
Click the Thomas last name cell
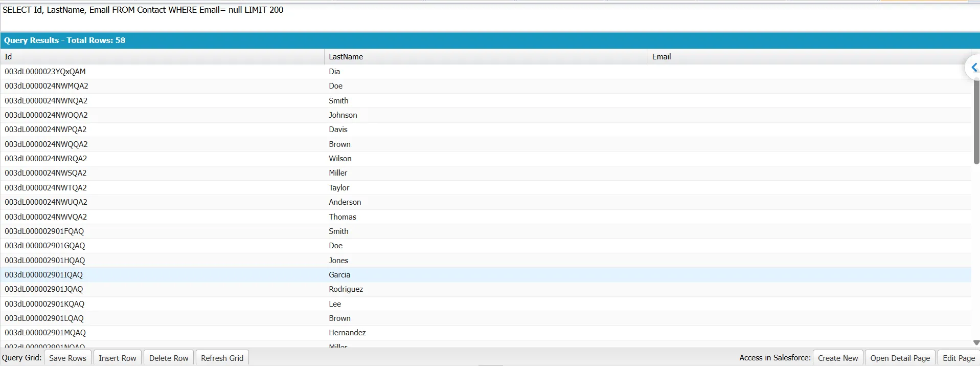[x=486, y=217]
